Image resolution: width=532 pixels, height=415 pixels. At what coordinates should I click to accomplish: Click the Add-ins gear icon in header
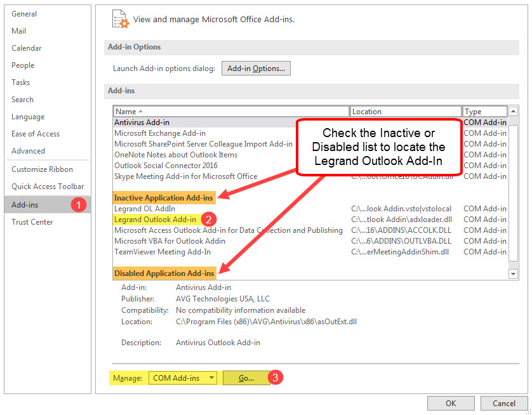click(x=120, y=18)
